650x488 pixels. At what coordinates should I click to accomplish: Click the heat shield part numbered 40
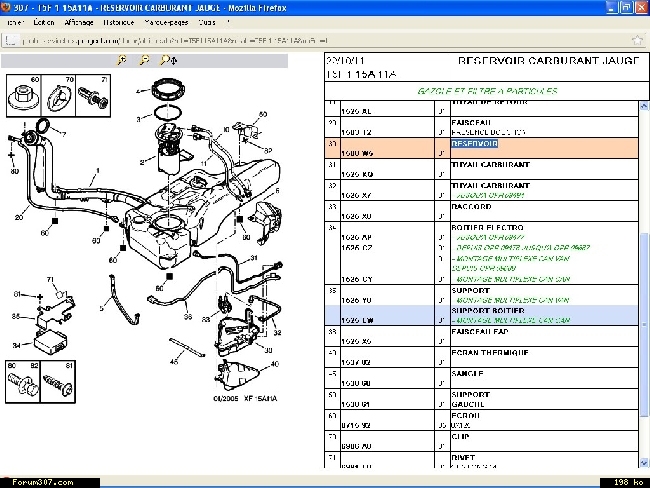click(x=235, y=375)
